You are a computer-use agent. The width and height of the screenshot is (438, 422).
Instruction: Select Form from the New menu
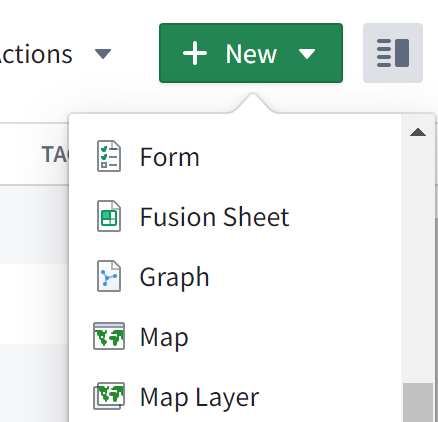tap(235, 156)
